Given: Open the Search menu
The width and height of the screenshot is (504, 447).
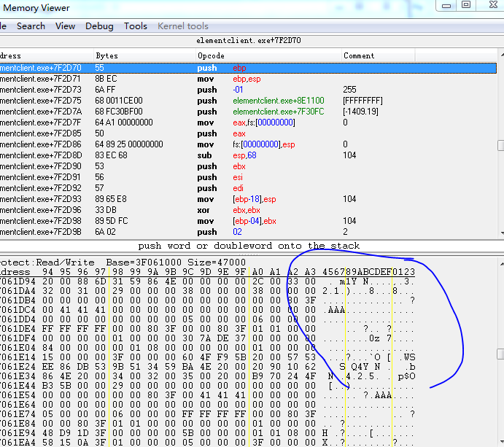Looking at the screenshot, I should coord(31,26).
